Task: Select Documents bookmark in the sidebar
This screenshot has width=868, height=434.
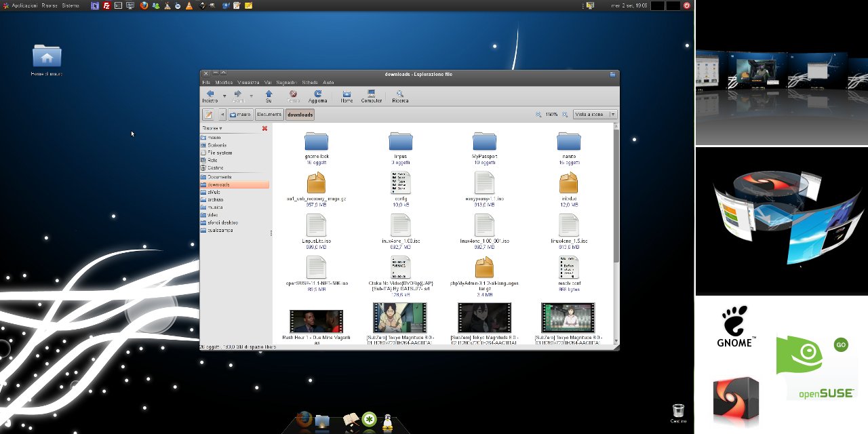Action: click(x=235, y=177)
